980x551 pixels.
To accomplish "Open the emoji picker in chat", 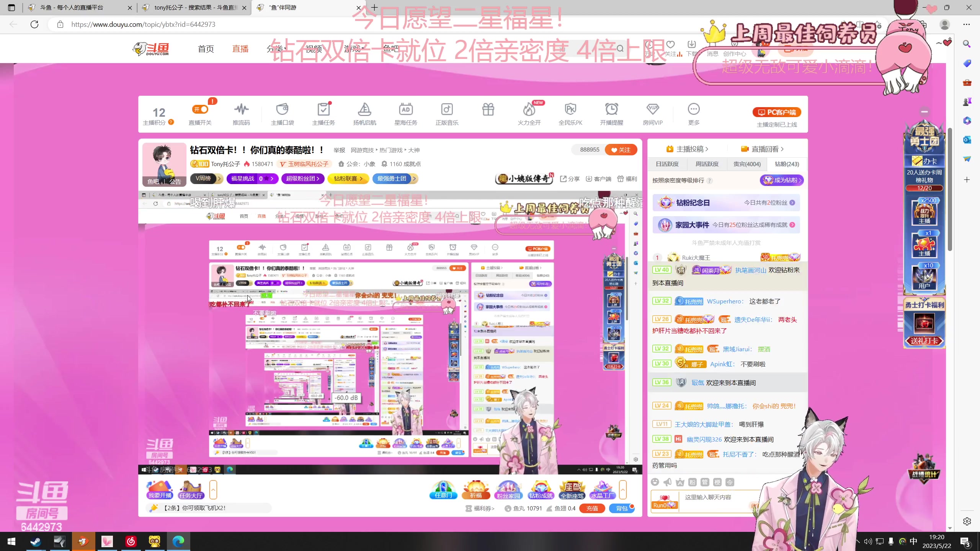I will pos(655,482).
